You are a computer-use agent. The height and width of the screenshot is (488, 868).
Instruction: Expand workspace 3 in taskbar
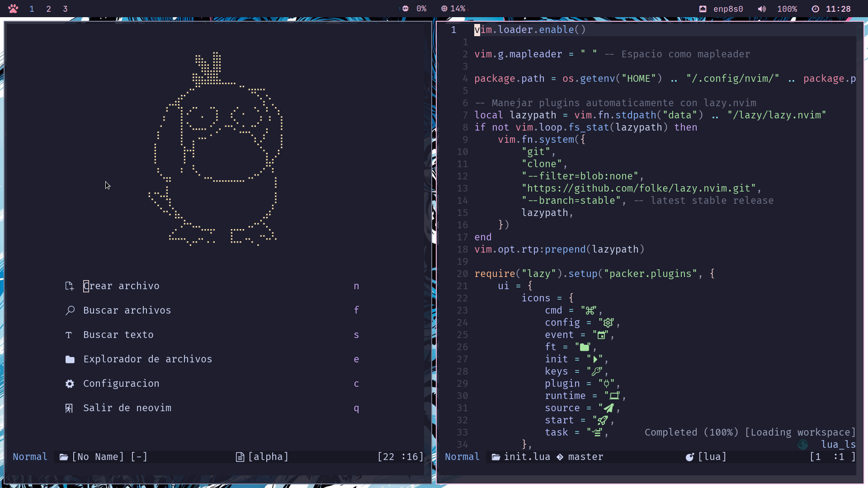pos(65,8)
